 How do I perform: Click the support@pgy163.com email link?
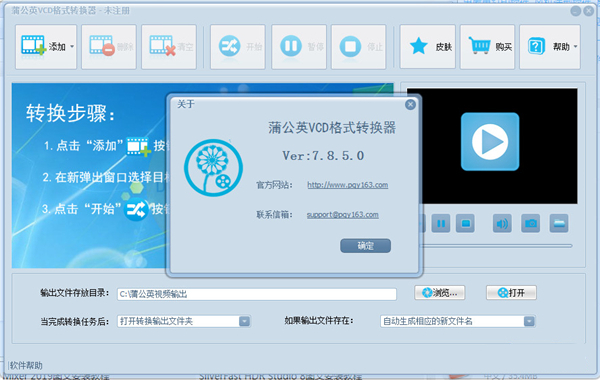(x=342, y=215)
